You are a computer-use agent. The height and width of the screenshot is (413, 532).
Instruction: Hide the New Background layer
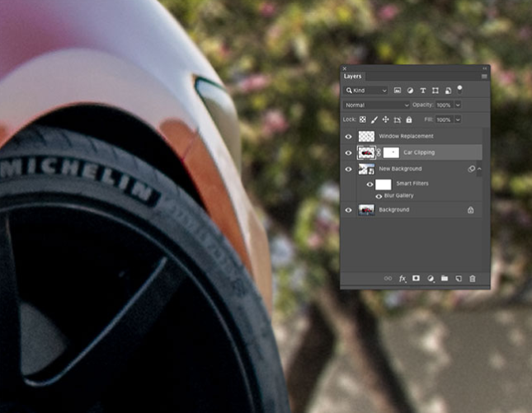pyautogui.click(x=348, y=169)
